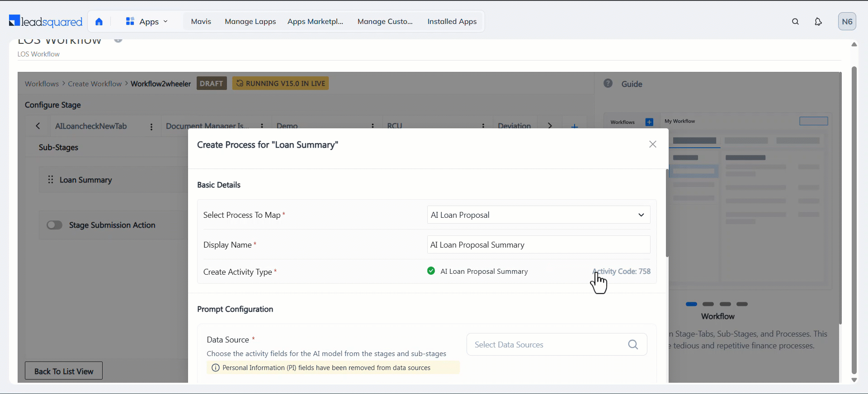Click the LOS Workflow subtitle text

pyautogui.click(x=38, y=54)
